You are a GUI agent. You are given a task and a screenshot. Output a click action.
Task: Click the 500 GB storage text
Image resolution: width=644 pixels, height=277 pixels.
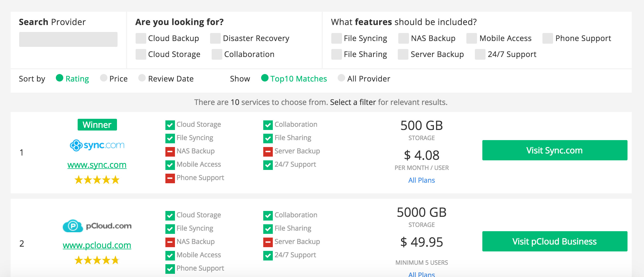click(421, 125)
